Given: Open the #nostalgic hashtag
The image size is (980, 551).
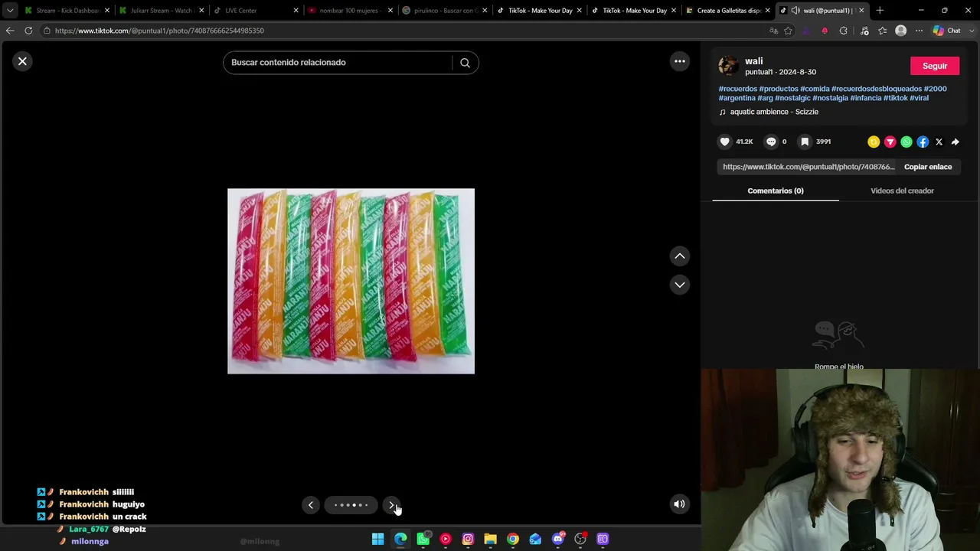Looking at the screenshot, I should click(x=792, y=98).
